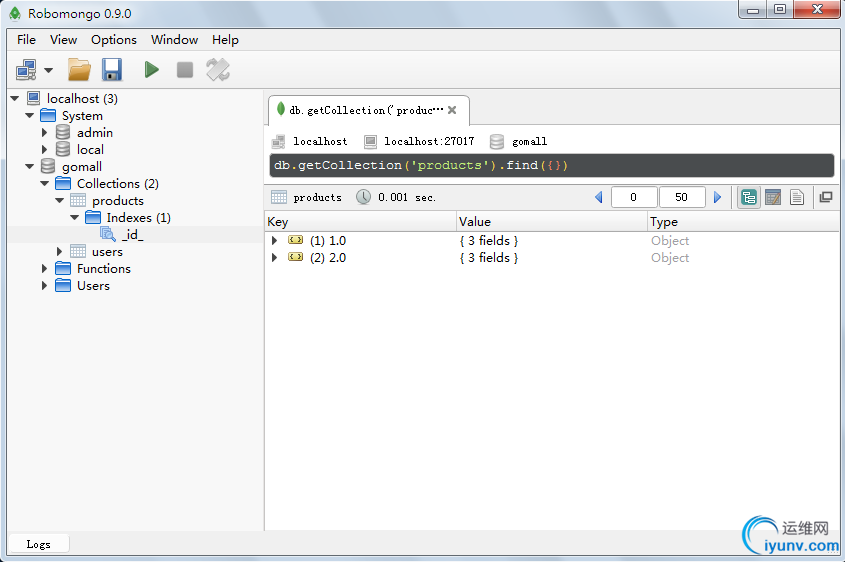Select the products collection table icon
This screenshot has width=845, height=562.
pos(78,200)
